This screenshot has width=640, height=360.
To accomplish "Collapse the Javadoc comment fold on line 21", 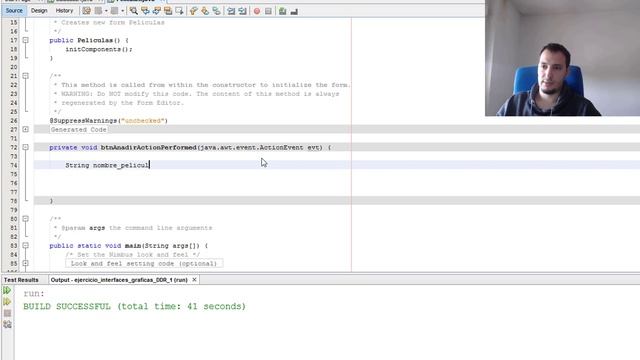I will coord(25,76).
